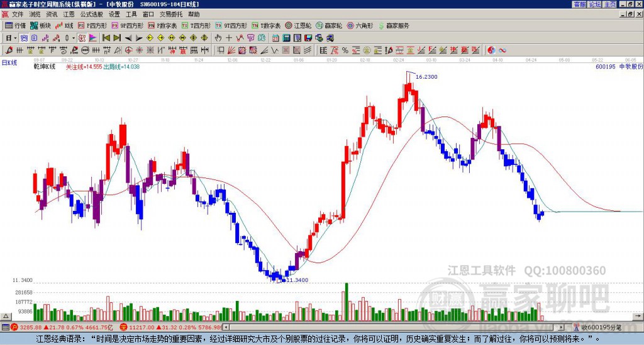
Task: Open the 行情 market quotes view
Action: (x=16, y=25)
